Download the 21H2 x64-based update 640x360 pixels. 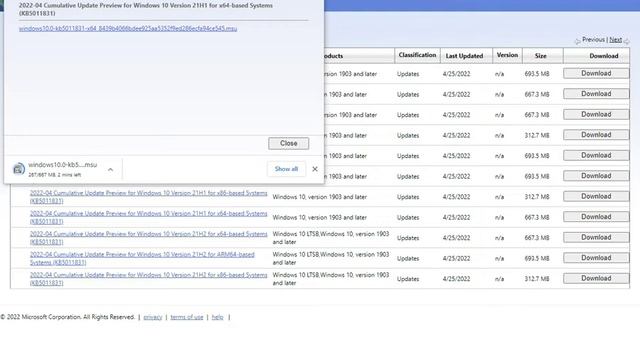(596, 237)
